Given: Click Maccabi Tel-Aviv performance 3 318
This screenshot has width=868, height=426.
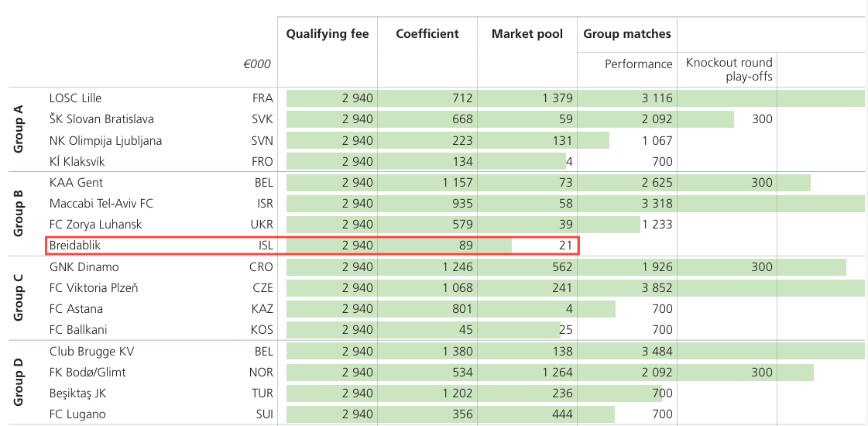Looking at the screenshot, I should click(657, 203).
